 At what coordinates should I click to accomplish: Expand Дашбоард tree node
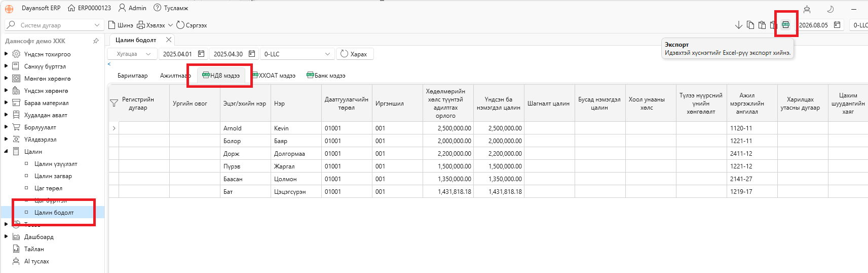pyautogui.click(x=6, y=236)
